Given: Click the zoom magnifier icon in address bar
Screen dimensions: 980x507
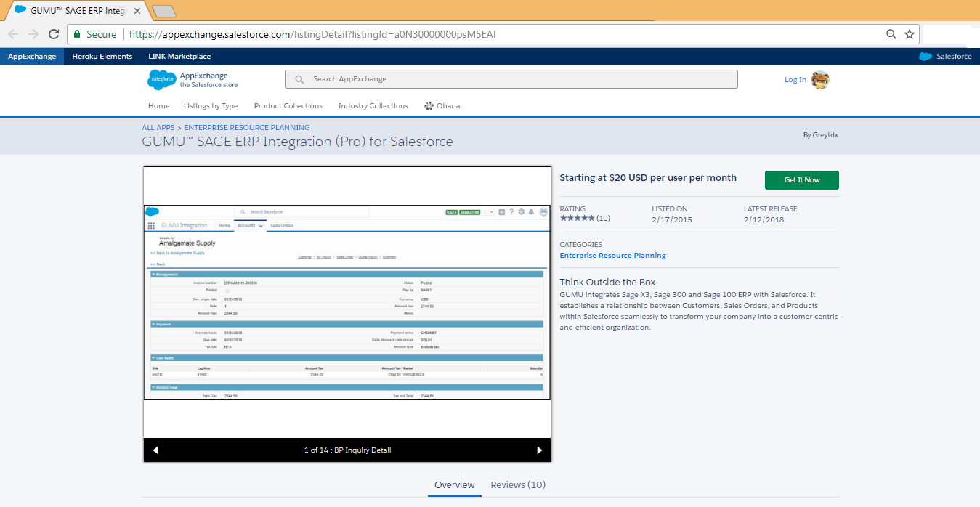Looking at the screenshot, I should (x=891, y=34).
